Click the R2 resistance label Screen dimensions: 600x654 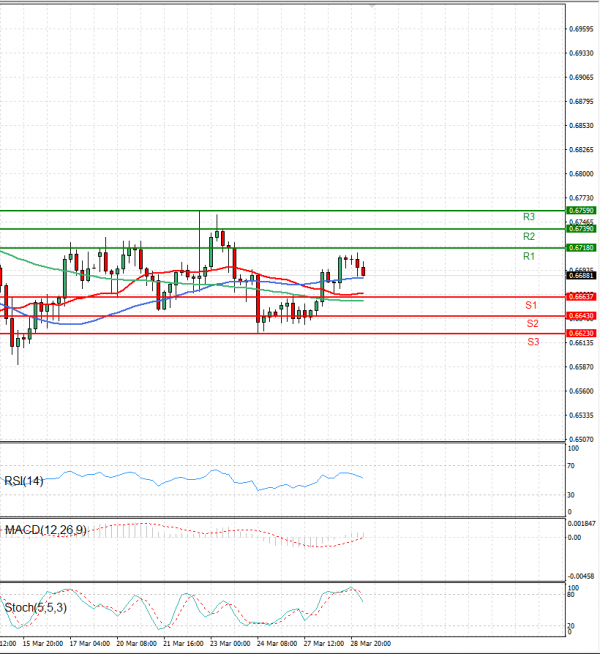[529, 236]
